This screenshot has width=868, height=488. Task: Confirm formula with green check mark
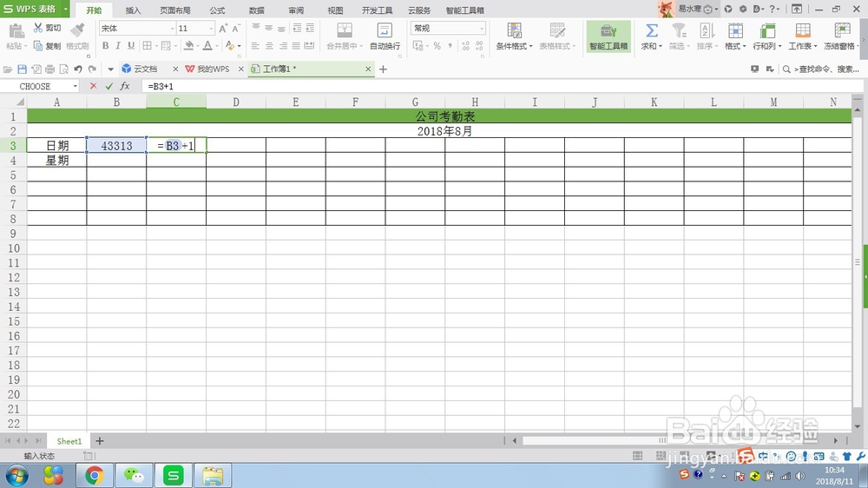pos(109,86)
